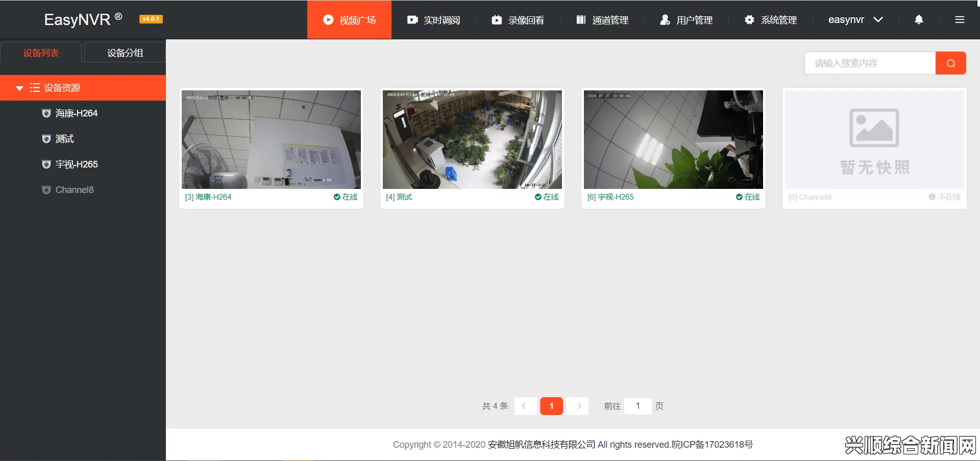Viewport: 980px width, 461px height.
Task: Open the 宇视-H265 video snapshot
Action: [x=673, y=140]
